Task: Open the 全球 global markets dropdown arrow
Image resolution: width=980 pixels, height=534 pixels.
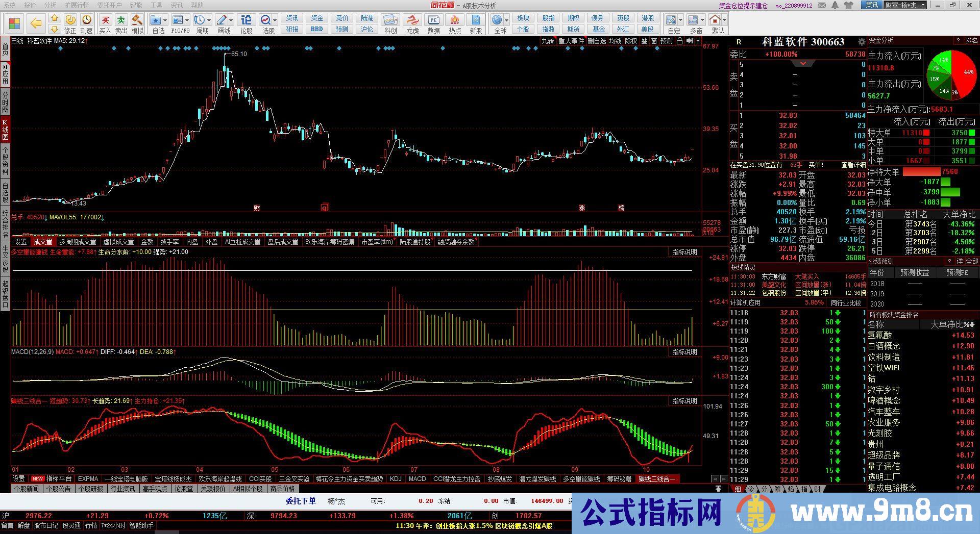Action: point(506,20)
